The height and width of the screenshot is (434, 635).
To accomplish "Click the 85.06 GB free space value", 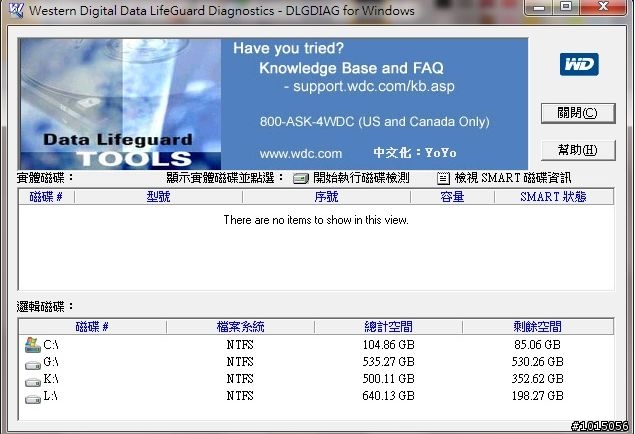I will (x=537, y=345).
